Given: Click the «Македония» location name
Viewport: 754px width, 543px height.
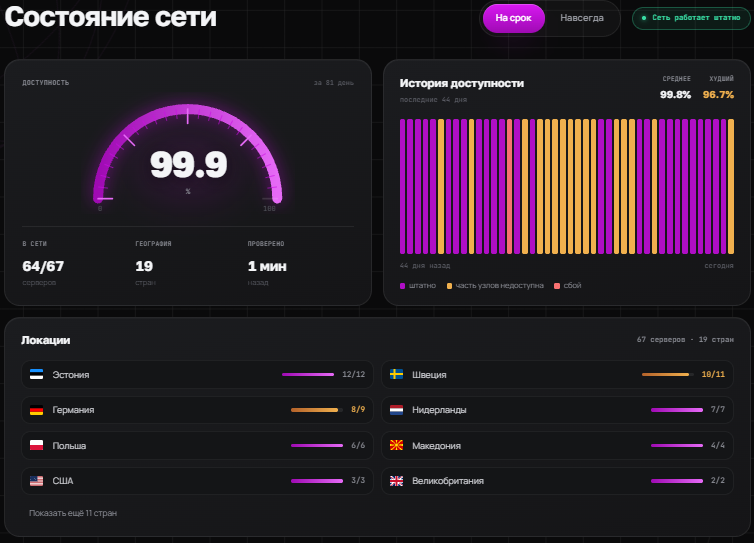Looking at the screenshot, I should tap(436, 446).
